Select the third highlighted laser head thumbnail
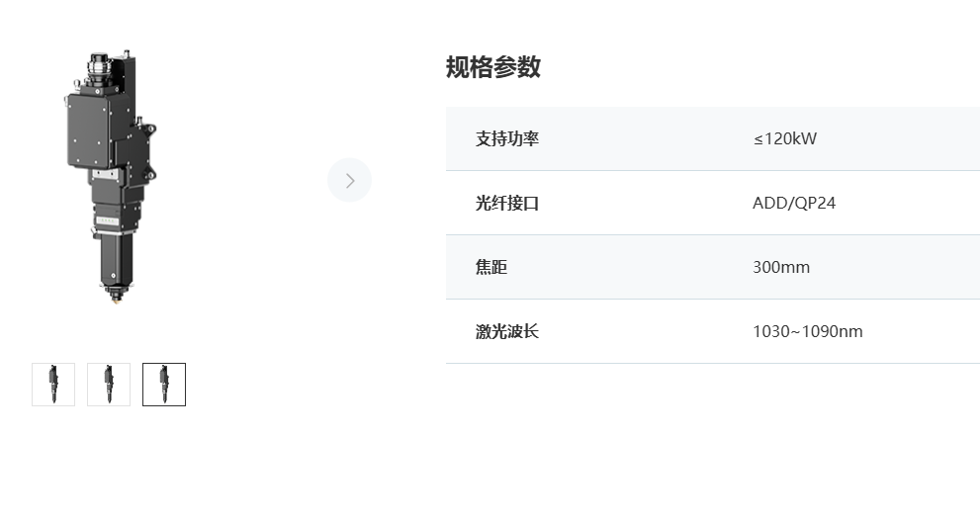This screenshot has height=522, width=980. pyautogui.click(x=164, y=385)
